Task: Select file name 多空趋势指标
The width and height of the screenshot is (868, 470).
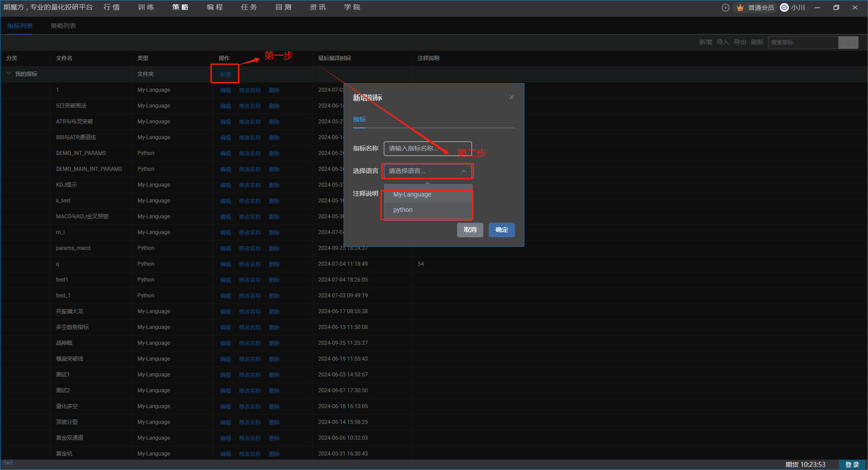Action: (72, 327)
